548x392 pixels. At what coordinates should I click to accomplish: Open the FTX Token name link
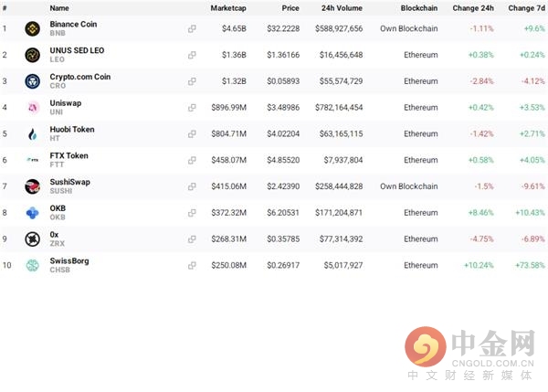[68, 155]
